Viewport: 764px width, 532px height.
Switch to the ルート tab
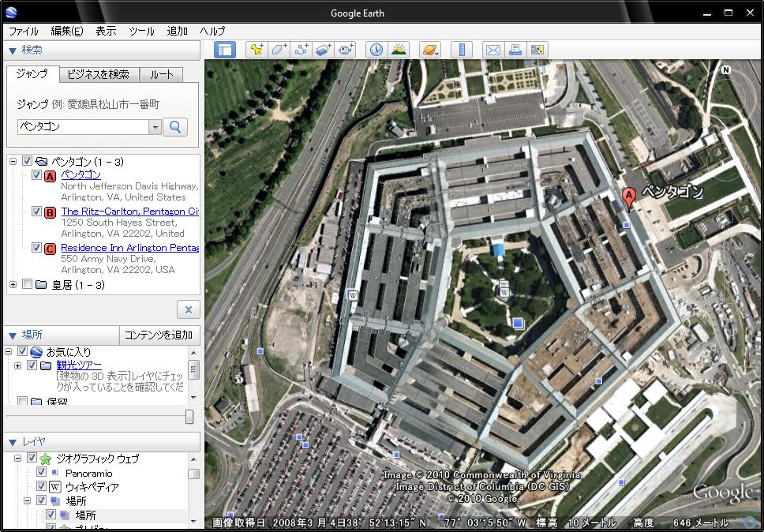click(x=161, y=74)
